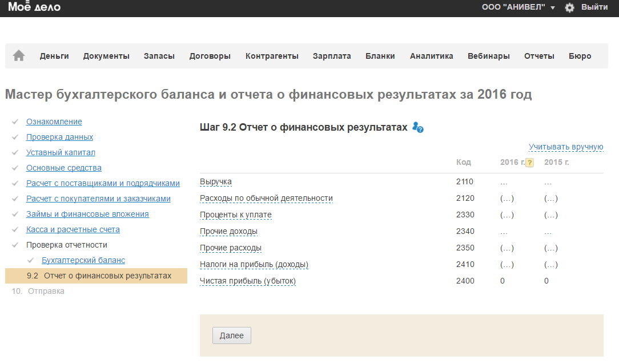Go to the Зарплата section

(332, 56)
